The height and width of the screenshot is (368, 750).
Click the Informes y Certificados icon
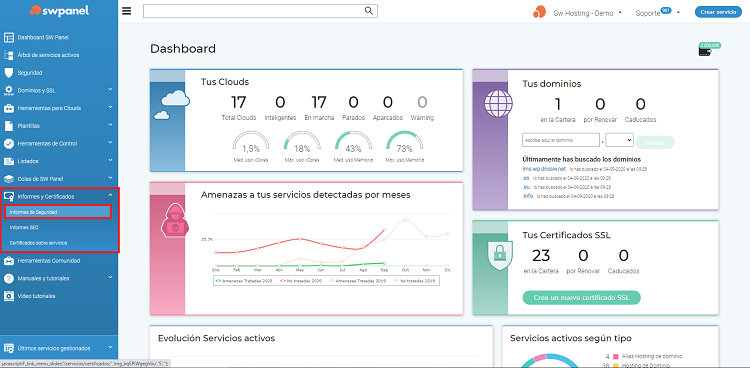[x=8, y=196]
